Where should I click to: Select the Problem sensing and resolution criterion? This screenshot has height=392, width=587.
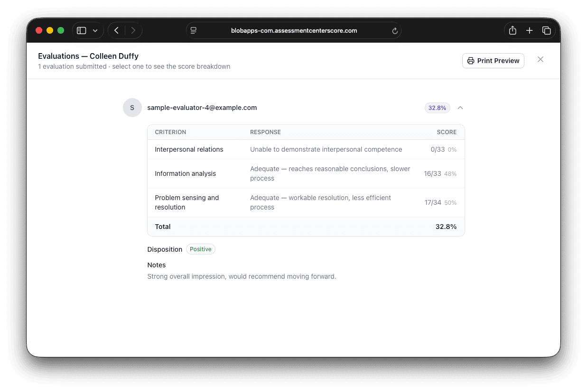tap(187, 202)
